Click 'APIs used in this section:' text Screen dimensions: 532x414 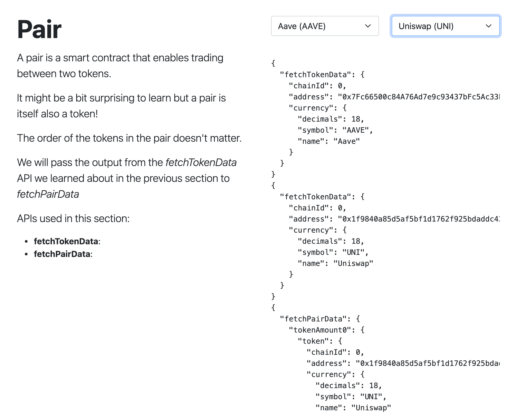pyautogui.click(x=73, y=219)
